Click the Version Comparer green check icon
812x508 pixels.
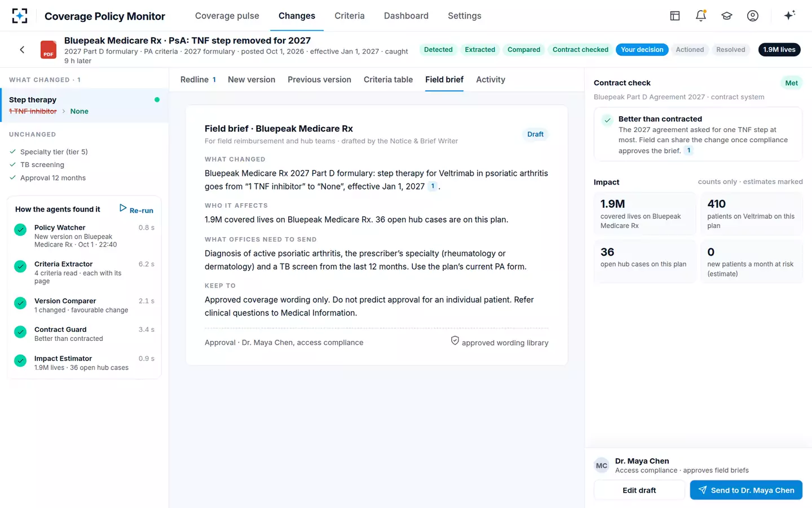tap(20, 303)
